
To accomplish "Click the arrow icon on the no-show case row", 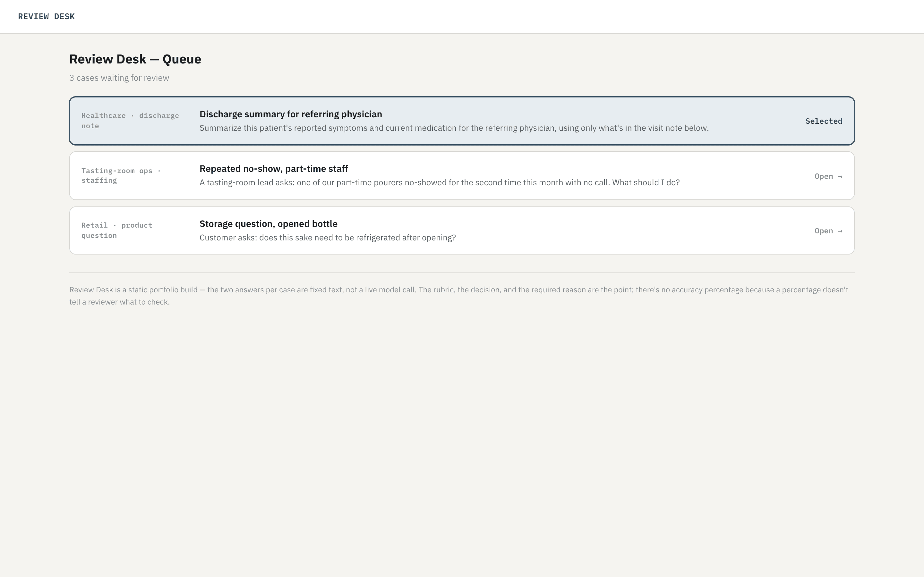I will point(840,176).
